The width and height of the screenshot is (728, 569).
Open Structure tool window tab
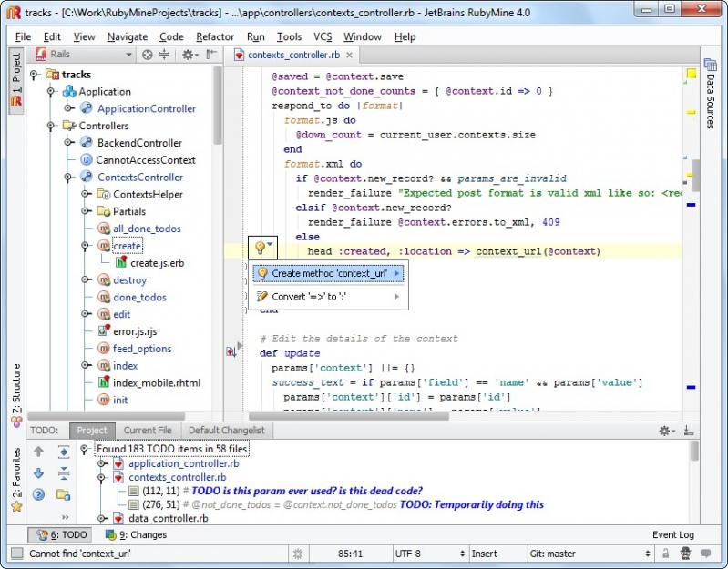click(16, 395)
